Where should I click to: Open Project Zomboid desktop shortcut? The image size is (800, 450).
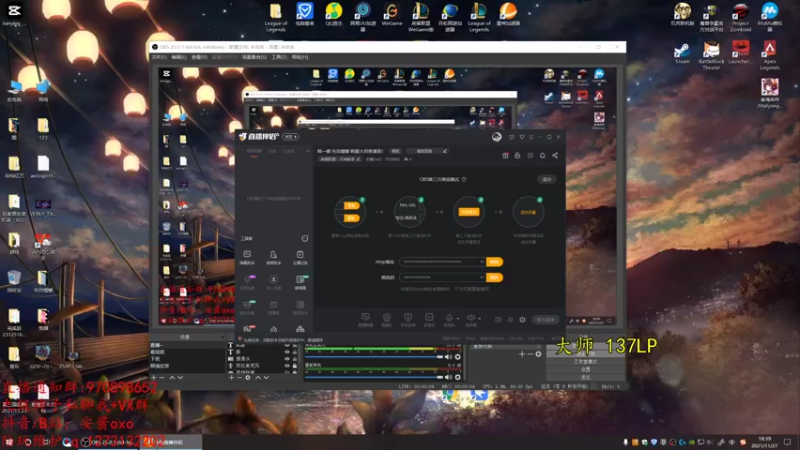[x=740, y=17]
